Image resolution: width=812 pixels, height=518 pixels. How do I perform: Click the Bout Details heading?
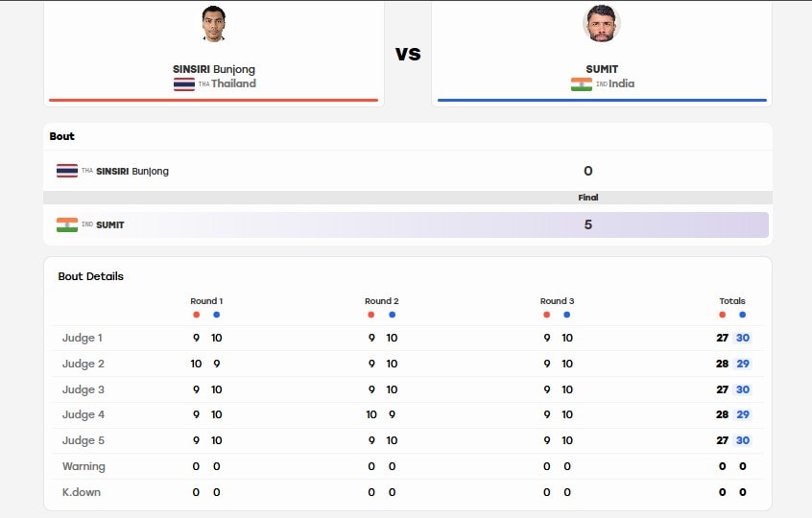coord(90,276)
